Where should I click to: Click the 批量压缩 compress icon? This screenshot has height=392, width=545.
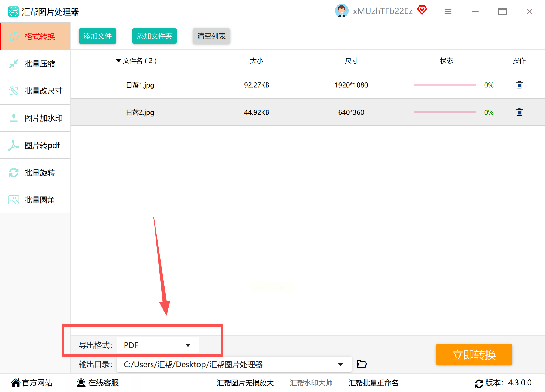pos(13,64)
